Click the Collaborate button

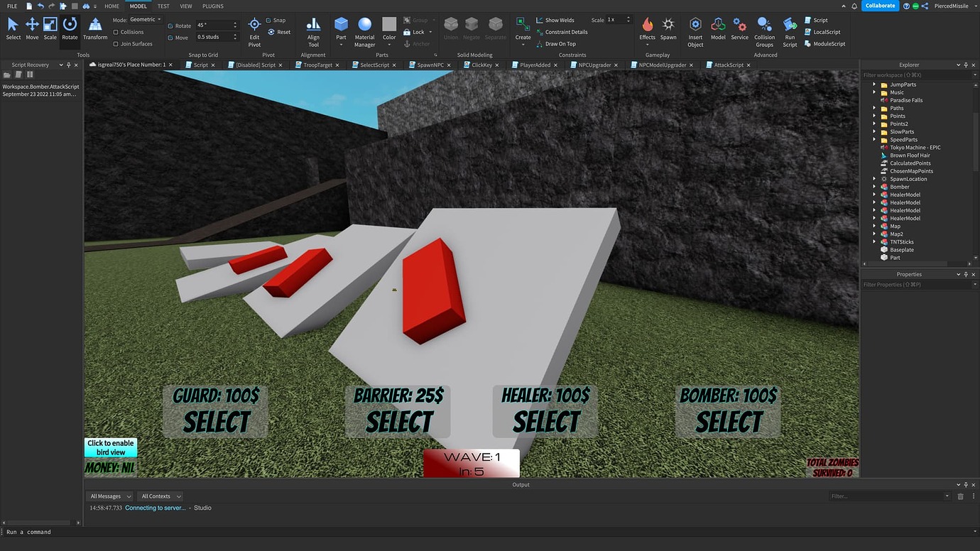tap(880, 5)
